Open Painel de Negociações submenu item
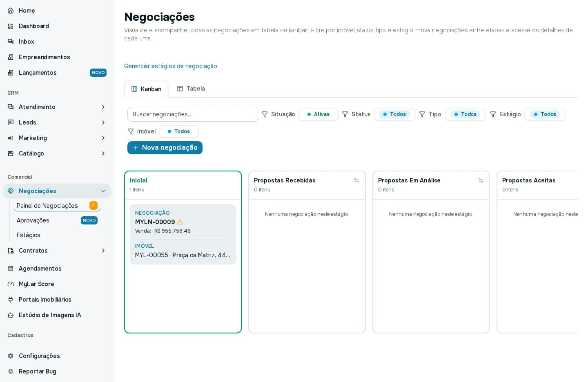This screenshot has height=382, width=588. pos(57,206)
